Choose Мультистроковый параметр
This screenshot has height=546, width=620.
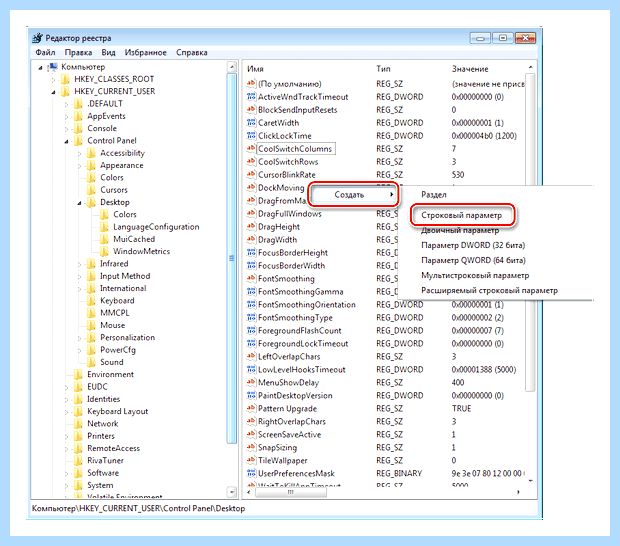pyautogui.click(x=475, y=276)
